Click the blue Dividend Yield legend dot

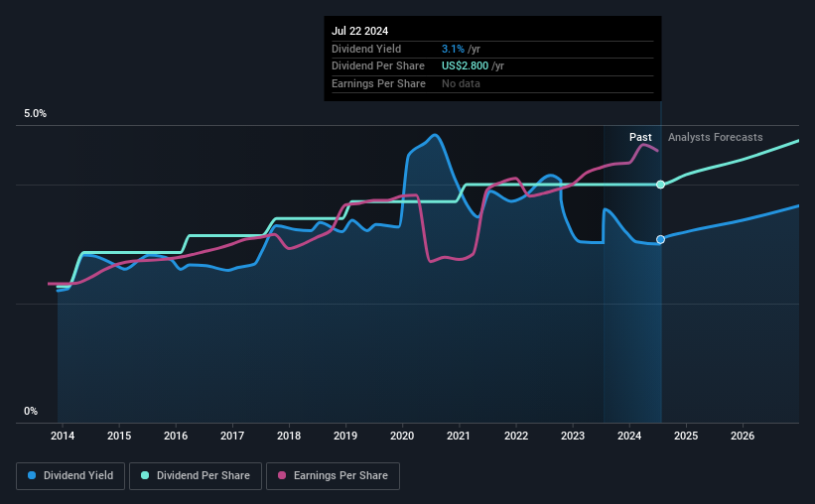[x=32, y=475]
